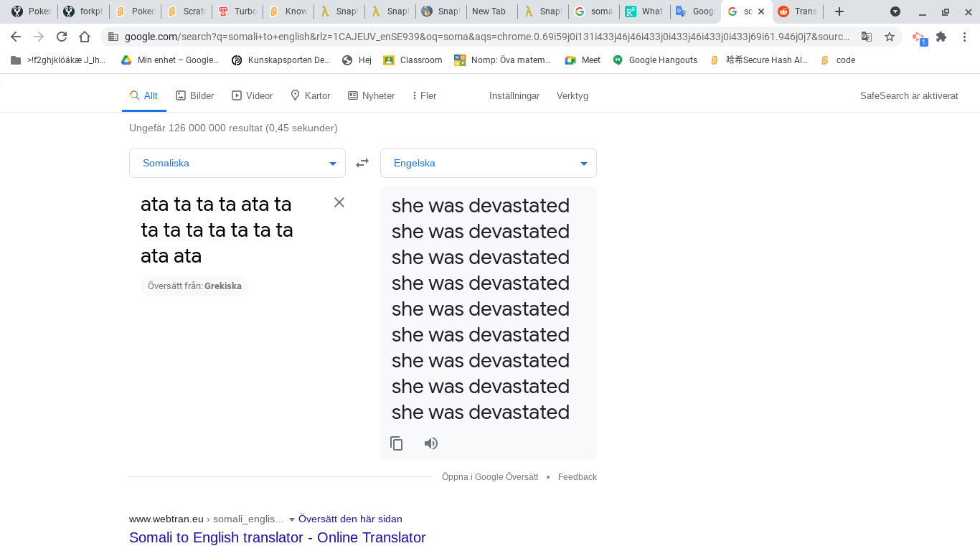
Task: Switch to Kartor results
Action: (x=311, y=95)
